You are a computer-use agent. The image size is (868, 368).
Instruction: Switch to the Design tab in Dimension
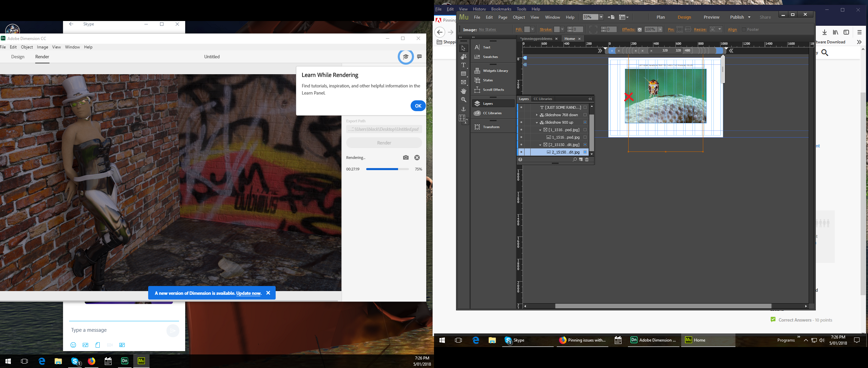click(x=18, y=57)
